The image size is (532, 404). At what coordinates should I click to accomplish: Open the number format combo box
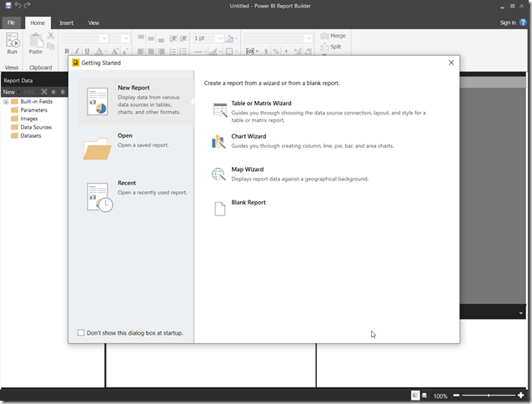(x=279, y=38)
